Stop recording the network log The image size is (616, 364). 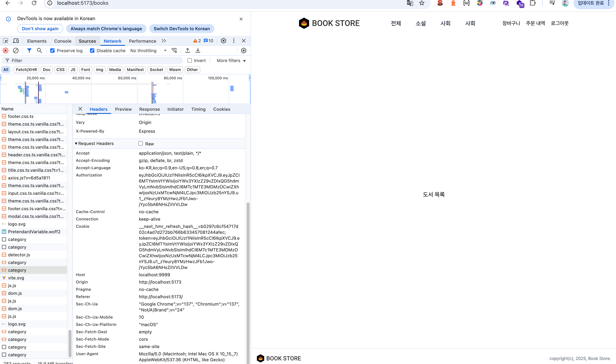(x=5, y=51)
